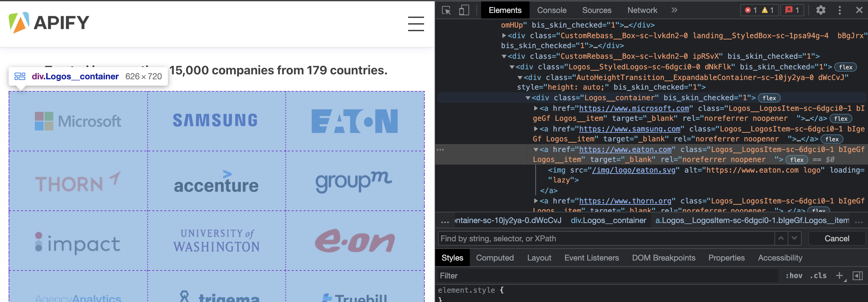
Task: Open the Event Listeners pane tab
Action: [591, 258]
